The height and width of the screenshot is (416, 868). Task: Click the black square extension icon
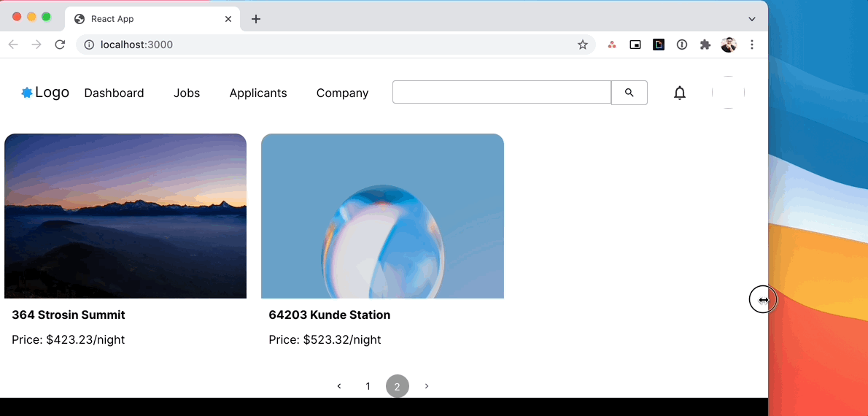pos(659,45)
